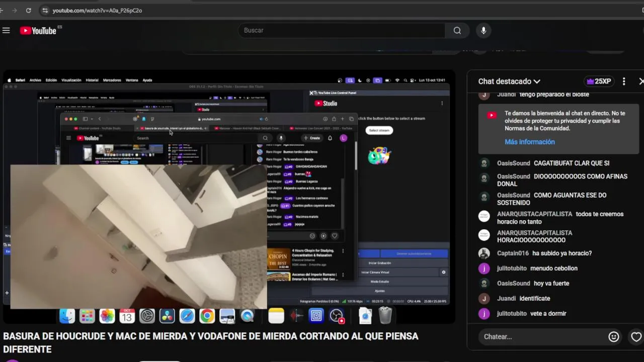The image size is (644, 362).
Task: Focus the Buscar search field
Action: point(342,31)
